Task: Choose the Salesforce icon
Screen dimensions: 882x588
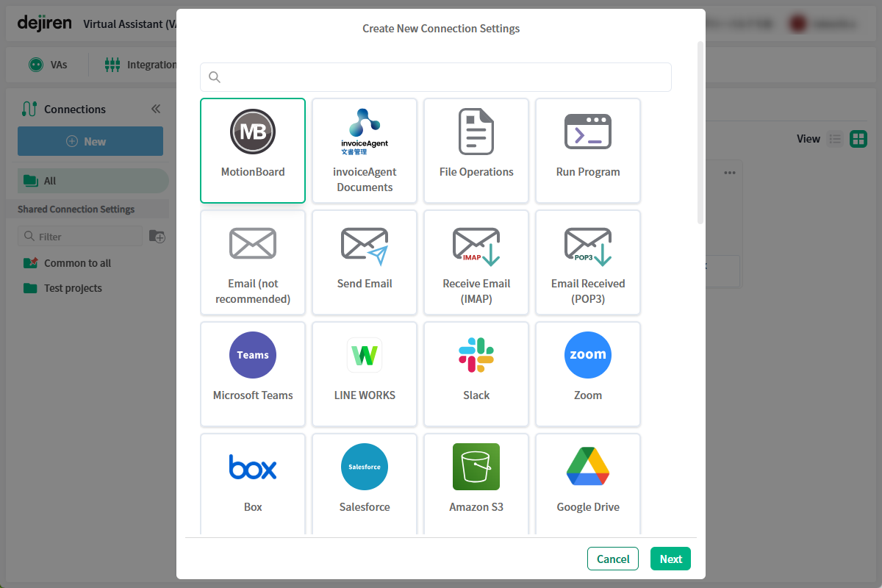Action: (365, 467)
